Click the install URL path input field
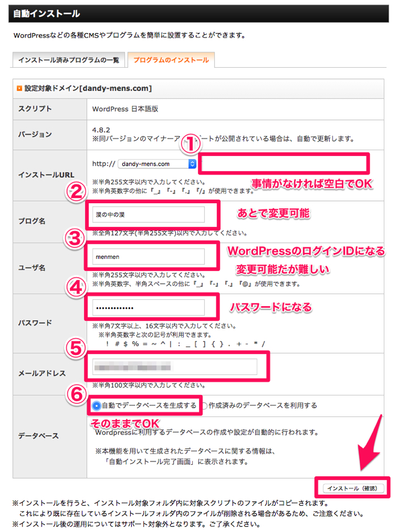The width and height of the screenshot is (398, 532). pyautogui.click(x=284, y=164)
